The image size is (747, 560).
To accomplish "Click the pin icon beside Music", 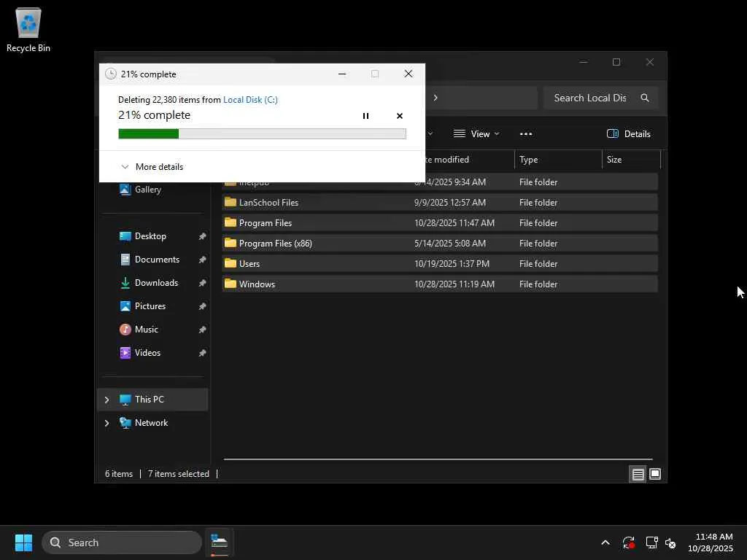I will pyautogui.click(x=202, y=330).
